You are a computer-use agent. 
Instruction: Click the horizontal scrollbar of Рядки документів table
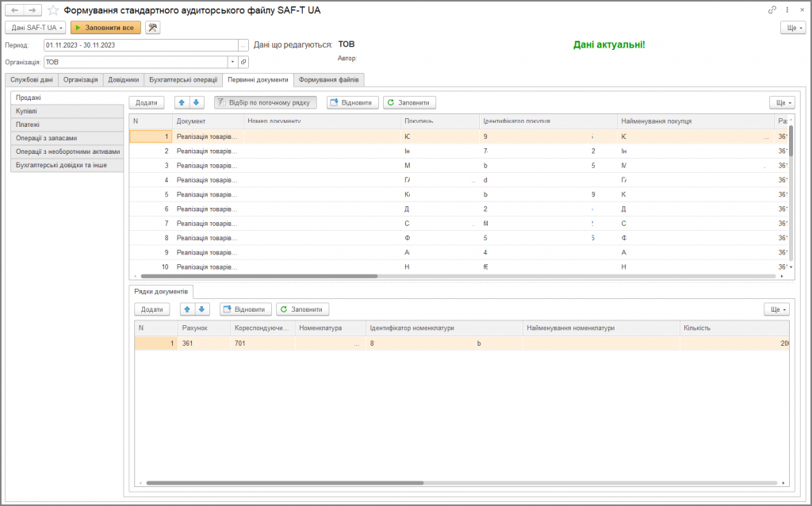[x=285, y=483]
